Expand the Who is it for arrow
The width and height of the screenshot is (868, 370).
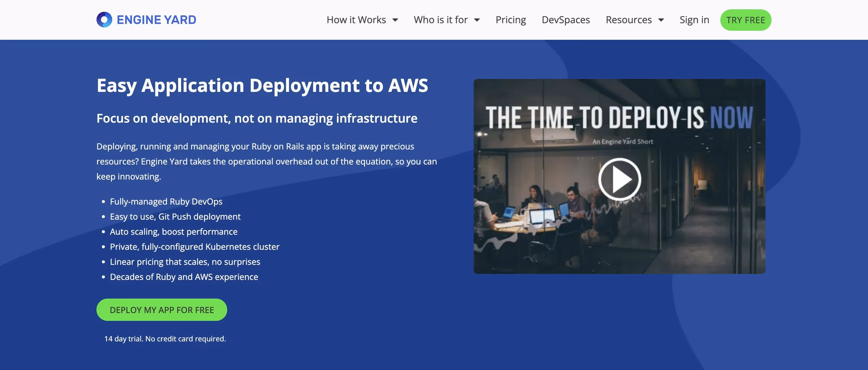coord(477,20)
